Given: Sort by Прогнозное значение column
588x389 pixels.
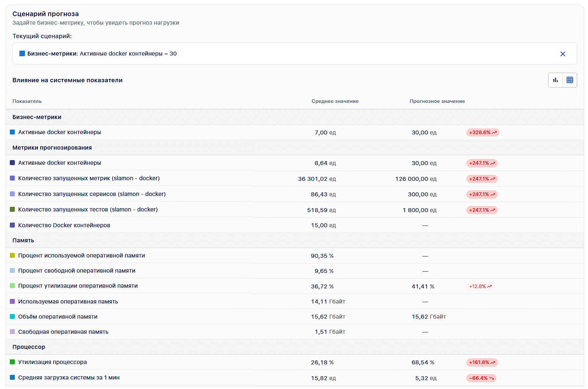Looking at the screenshot, I should point(437,101).
